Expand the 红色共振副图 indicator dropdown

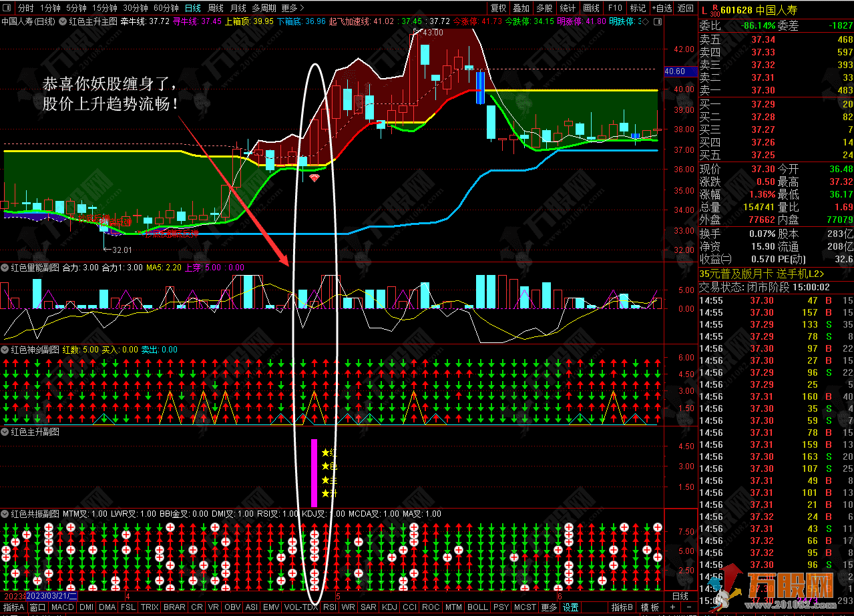tap(6, 514)
